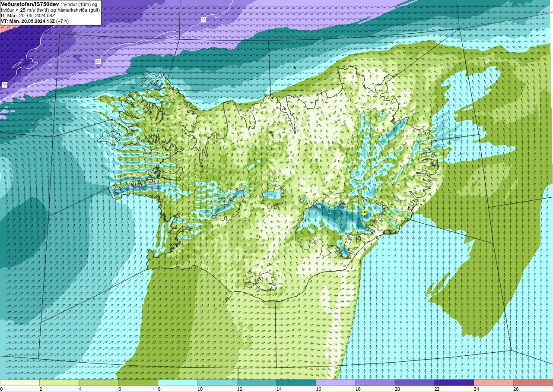Click the "VT: Mán. 20.05.2024 13Z" valid time

tap(28, 21)
